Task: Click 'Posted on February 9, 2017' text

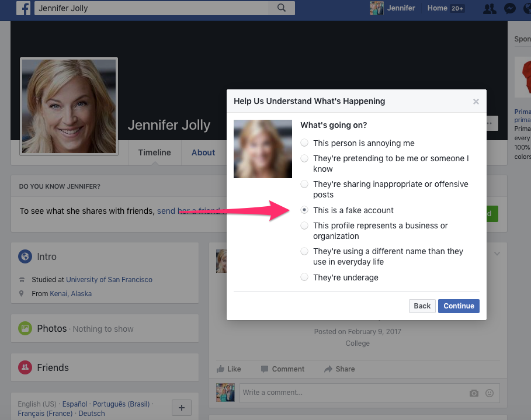Action: point(358,332)
